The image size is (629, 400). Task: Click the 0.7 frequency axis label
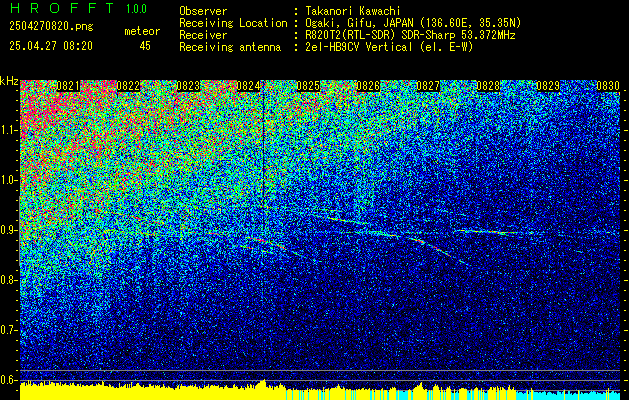9,330
